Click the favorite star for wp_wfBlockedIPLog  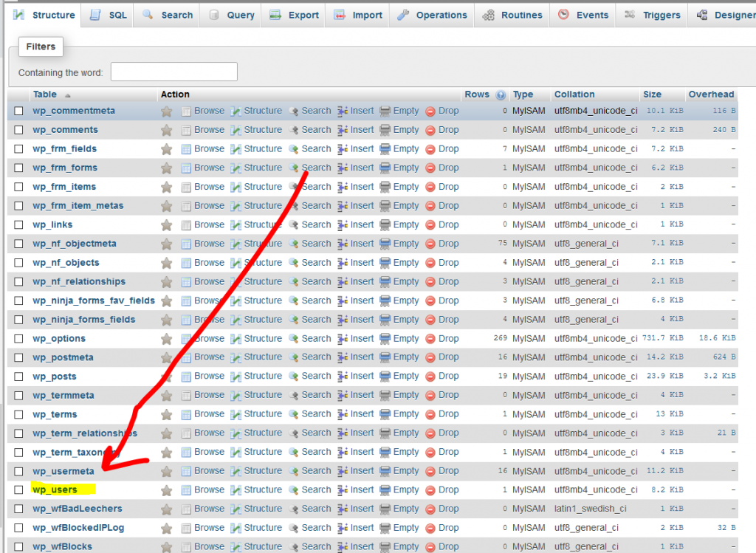pyautogui.click(x=167, y=529)
